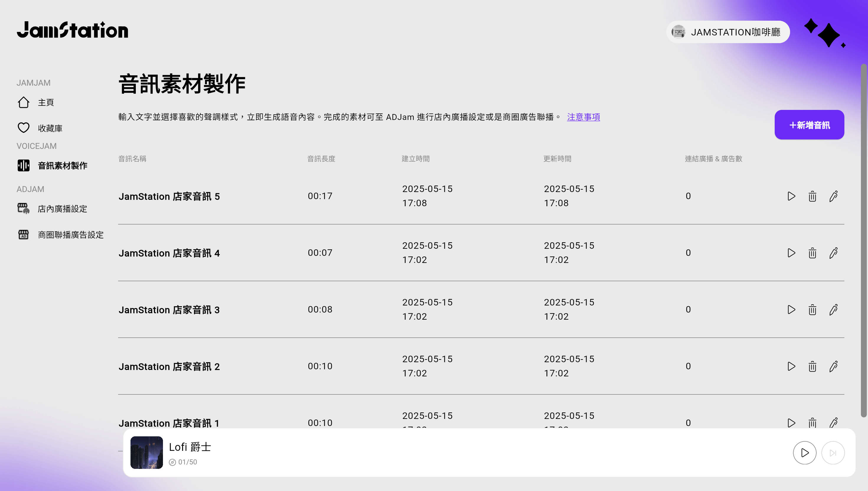The image size is (868, 491).
Task: Delete JamStation 店家音訊 1 with trash icon
Action: coord(812,422)
